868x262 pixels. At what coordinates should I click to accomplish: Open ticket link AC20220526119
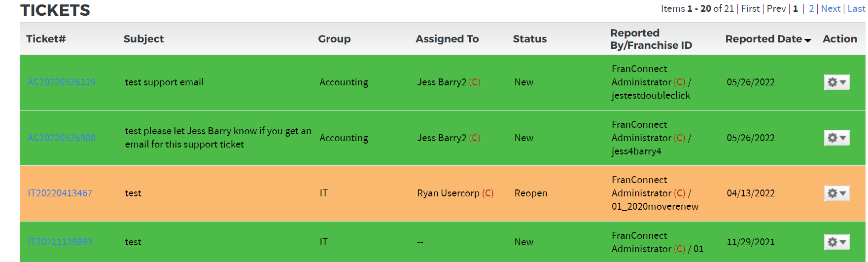click(62, 82)
